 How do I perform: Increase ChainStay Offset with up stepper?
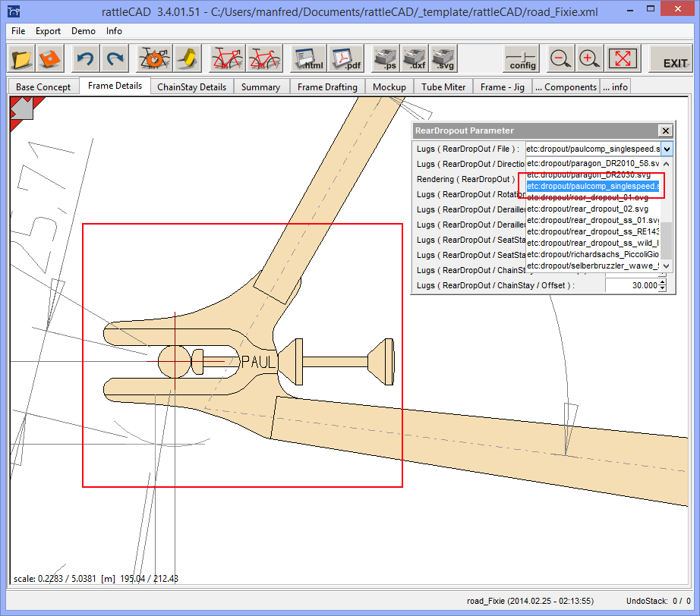(663, 282)
